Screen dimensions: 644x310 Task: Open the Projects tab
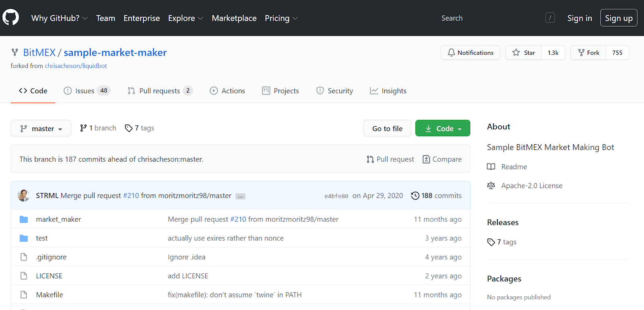point(281,91)
